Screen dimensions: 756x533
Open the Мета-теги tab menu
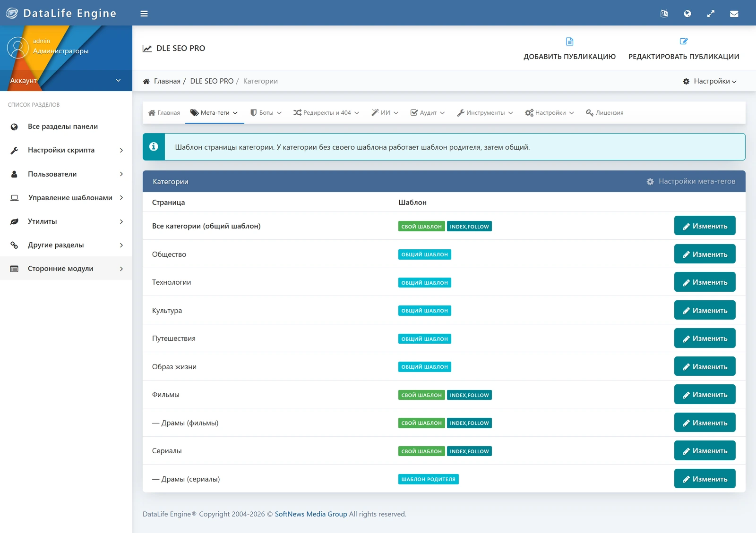215,113
